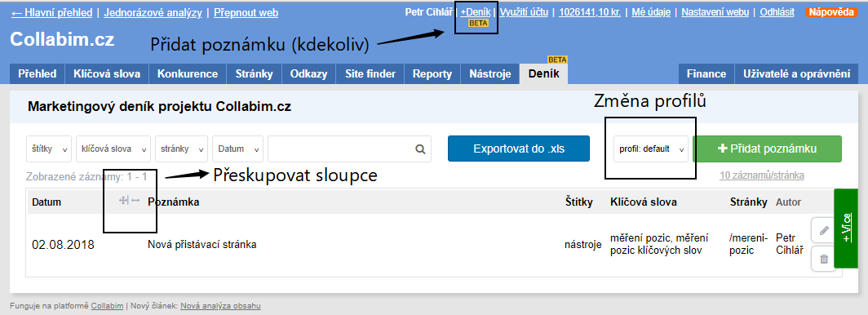Switch to the Konkurence tab
The height and width of the screenshot is (315, 868).
188,73
